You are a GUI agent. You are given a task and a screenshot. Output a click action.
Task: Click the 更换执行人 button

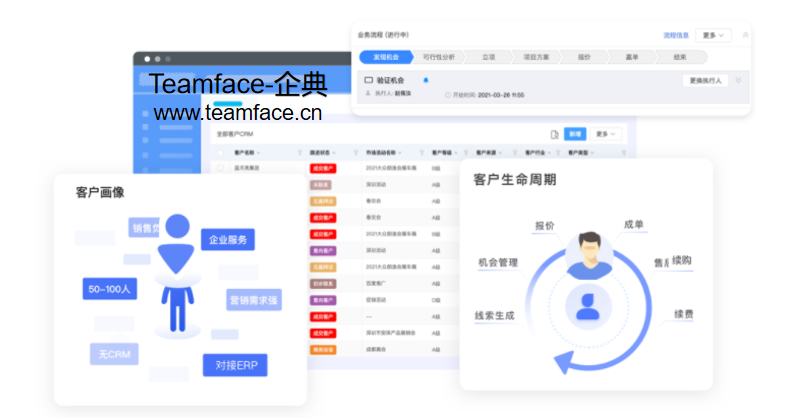(705, 81)
